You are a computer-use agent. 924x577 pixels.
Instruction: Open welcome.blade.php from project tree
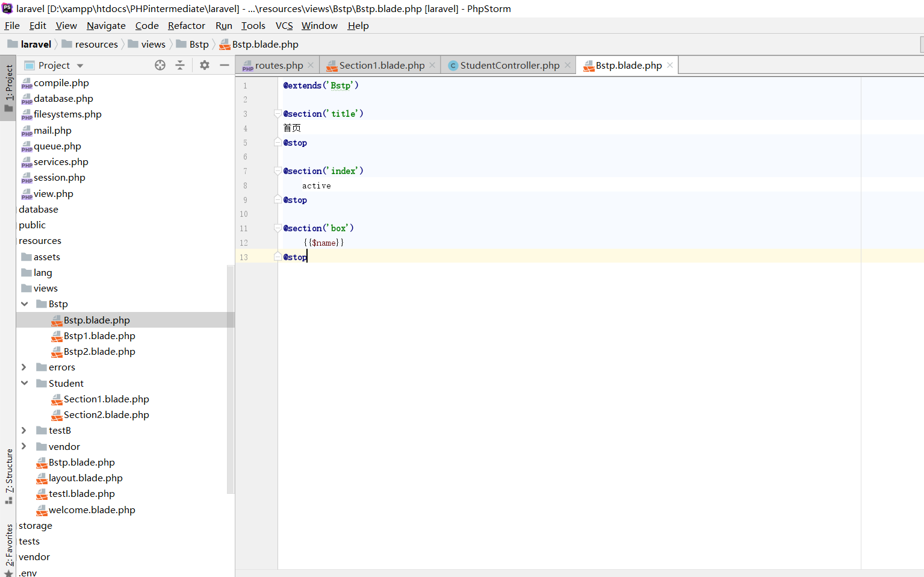(x=91, y=510)
